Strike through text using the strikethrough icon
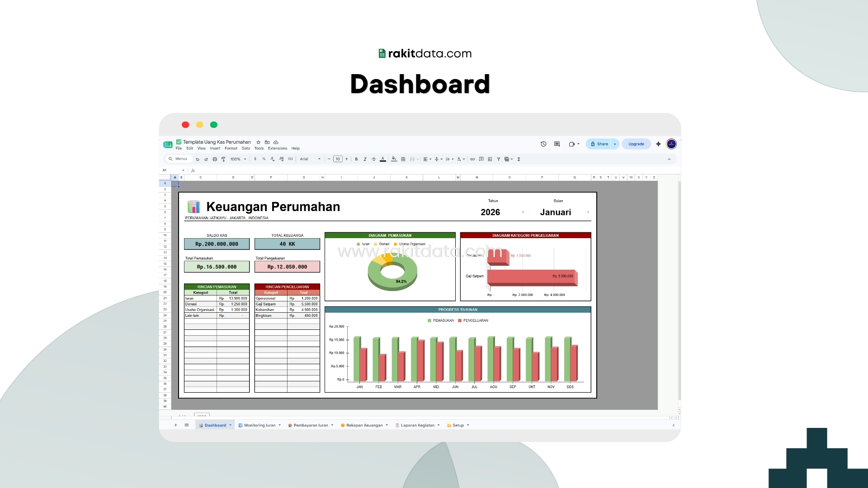 [x=373, y=159]
